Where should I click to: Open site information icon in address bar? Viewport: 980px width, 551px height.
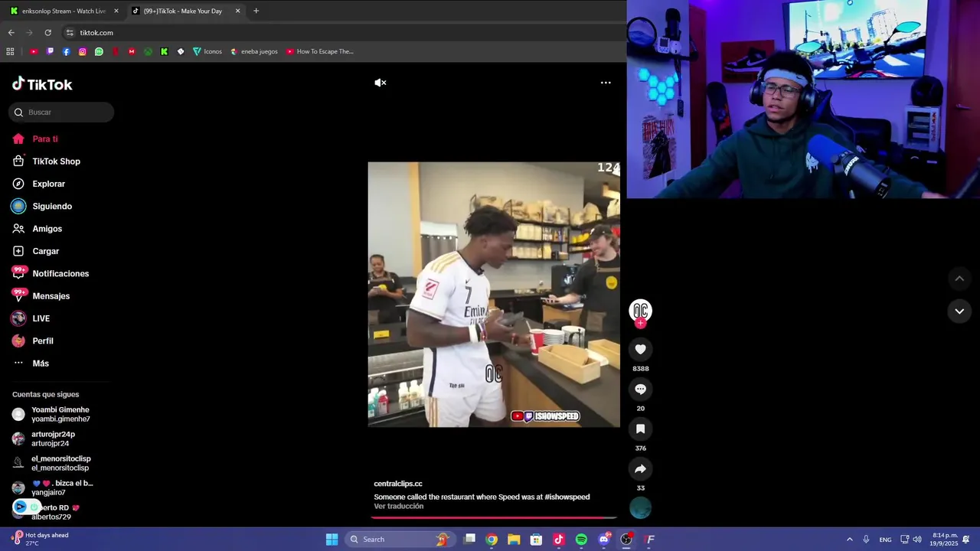pyautogui.click(x=70, y=32)
